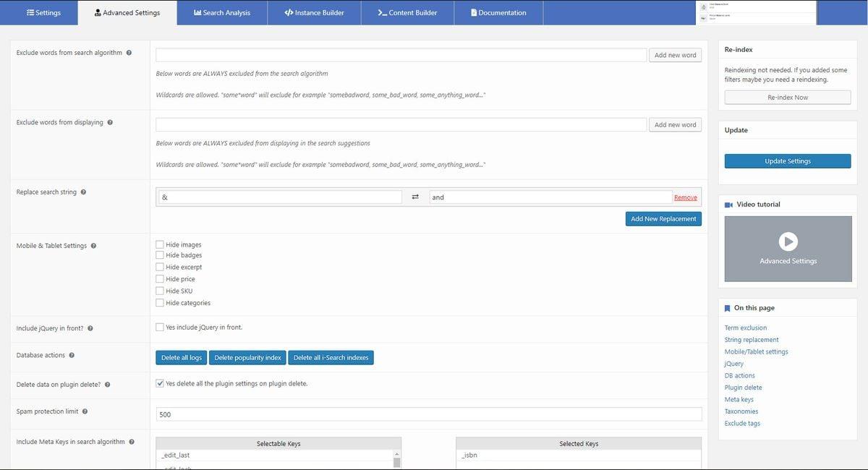868x470 pixels.
Task: Click help icon beside Mobile & Tablet Settings
Action: [x=93, y=246]
